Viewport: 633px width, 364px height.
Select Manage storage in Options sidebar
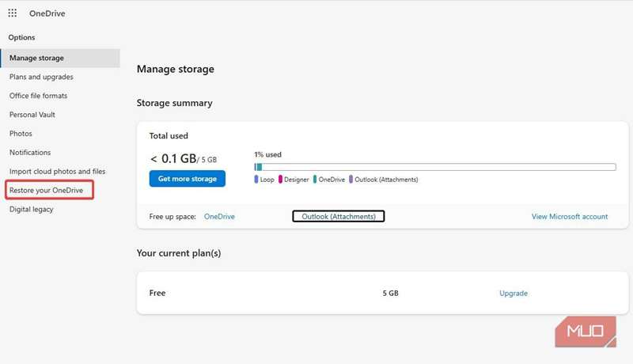(x=60, y=58)
